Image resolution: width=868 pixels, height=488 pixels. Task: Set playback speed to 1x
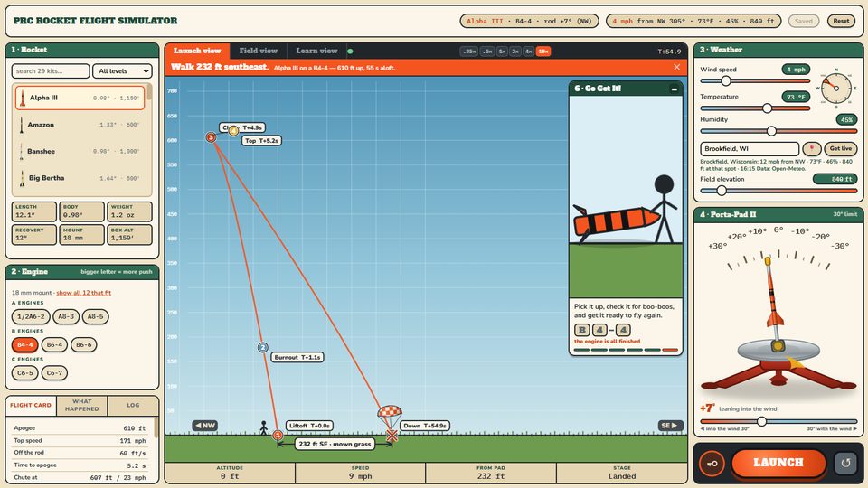(x=502, y=52)
